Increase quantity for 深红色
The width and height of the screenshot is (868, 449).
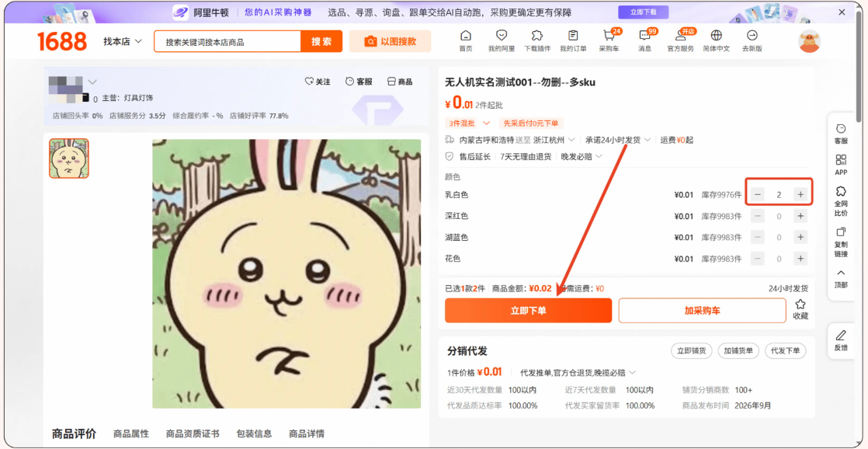(x=800, y=216)
